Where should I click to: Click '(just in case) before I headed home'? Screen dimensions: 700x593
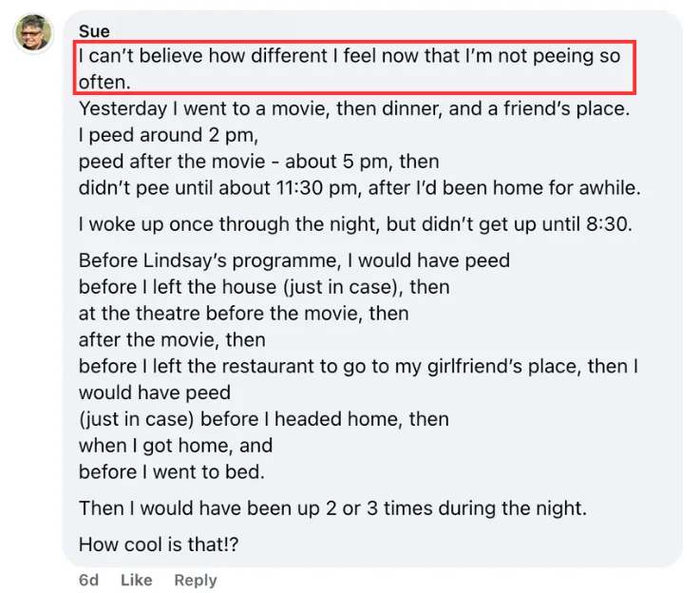point(264,419)
